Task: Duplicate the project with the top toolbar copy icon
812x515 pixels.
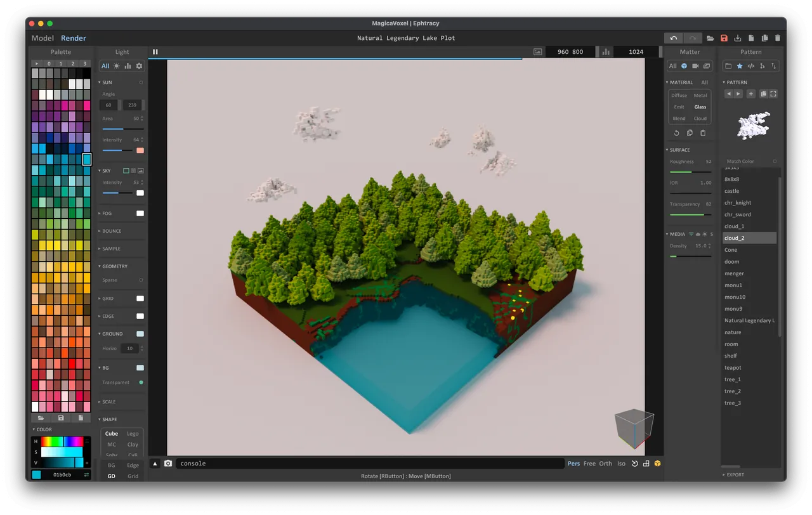Action: [x=764, y=38]
